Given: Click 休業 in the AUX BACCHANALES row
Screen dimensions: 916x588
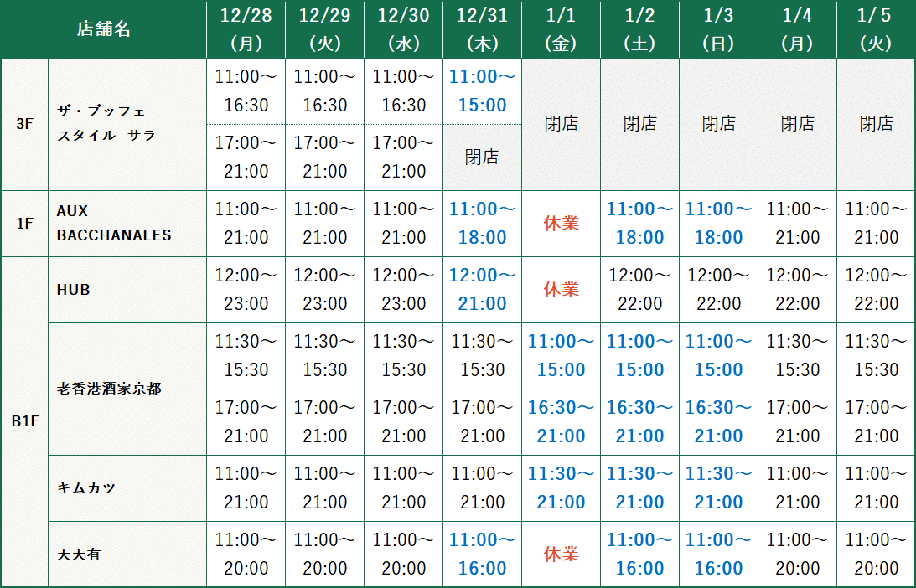Looking at the screenshot, I should click(x=561, y=224).
